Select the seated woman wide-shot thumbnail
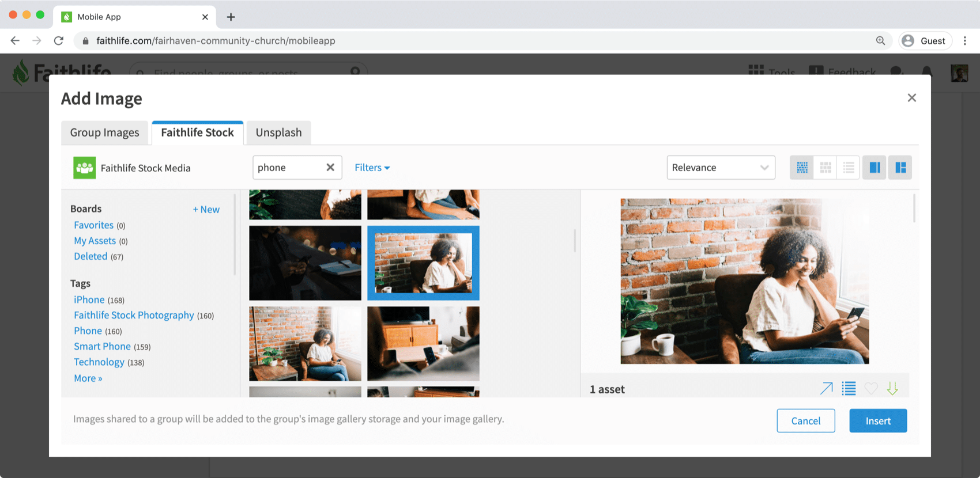Screen dimensions: 980x478 (x=305, y=343)
